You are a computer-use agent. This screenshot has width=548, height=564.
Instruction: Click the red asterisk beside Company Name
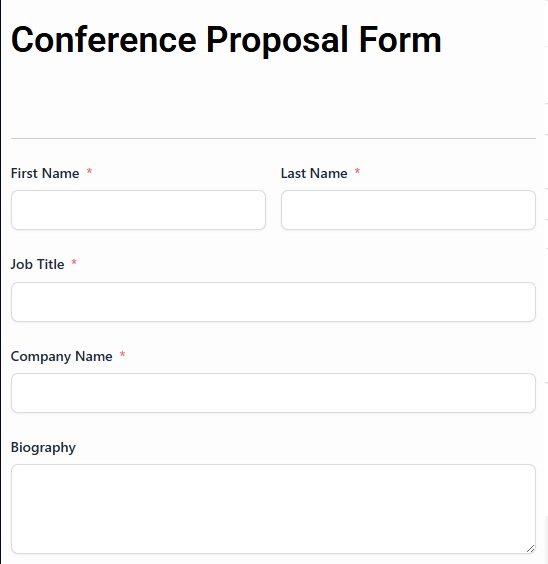pyautogui.click(x=122, y=355)
